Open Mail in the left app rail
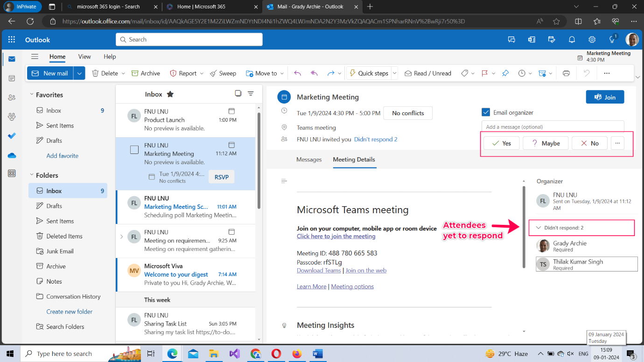This screenshot has height=362, width=644. (x=12, y=59)
